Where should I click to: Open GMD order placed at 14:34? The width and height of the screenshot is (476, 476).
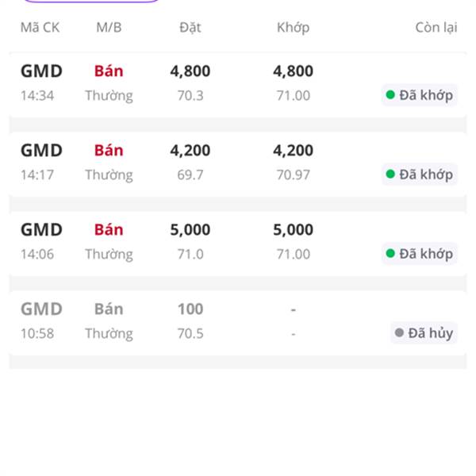41,71
